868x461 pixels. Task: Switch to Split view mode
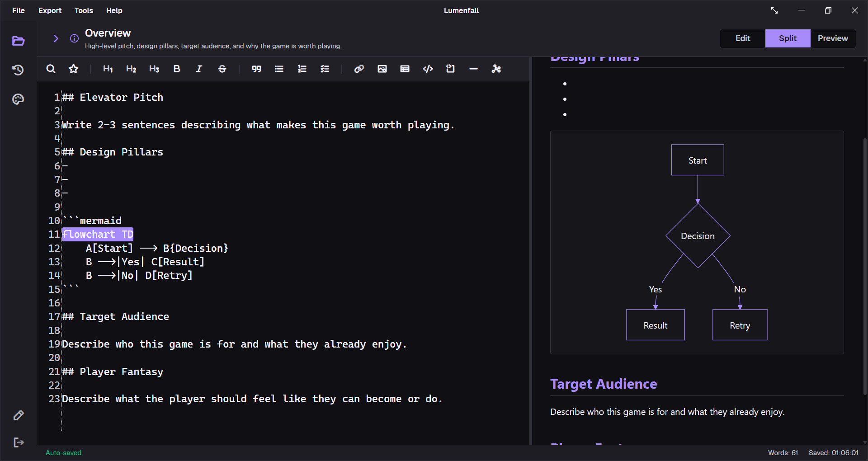click(x=788, y=38)
